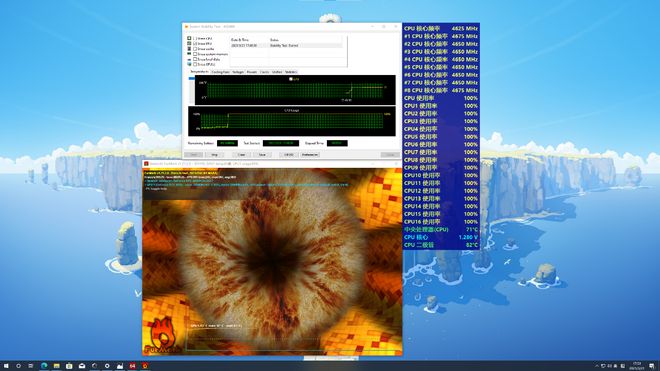Viewport: 660px width, 371px height.
Task: Click the CPU Usage graph area
Action: point(292,121)
